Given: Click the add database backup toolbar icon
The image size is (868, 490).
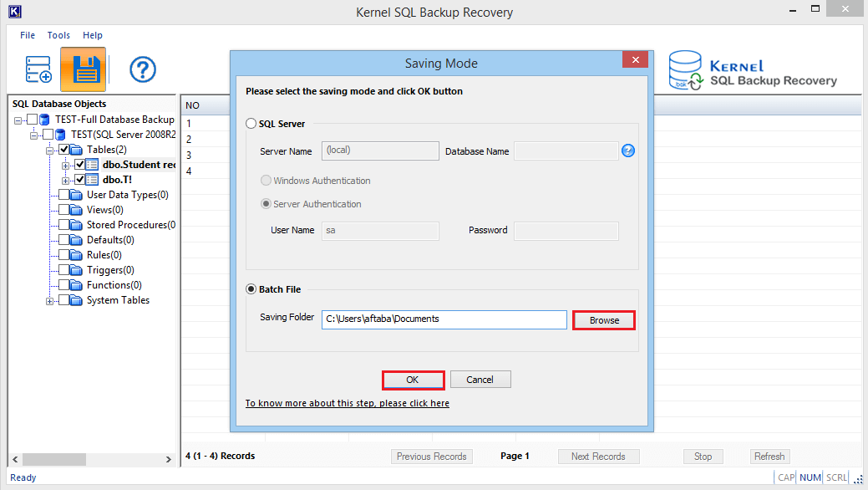Looking at the screenshot, I should [x=38, y=69].
